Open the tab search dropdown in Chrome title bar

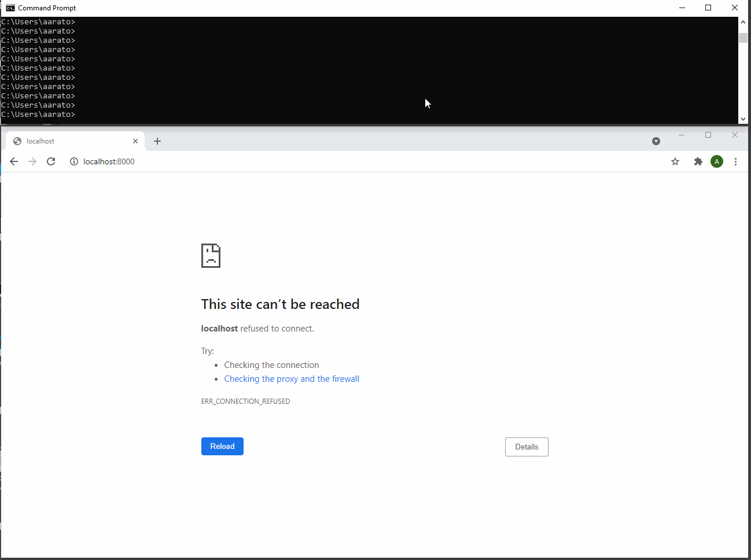(656, 141)
